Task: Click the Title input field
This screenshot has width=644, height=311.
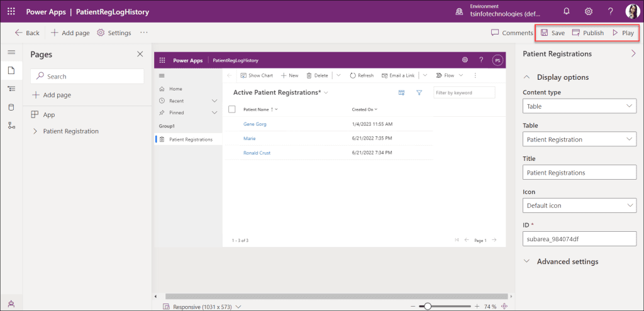Action: pos(579,172)
